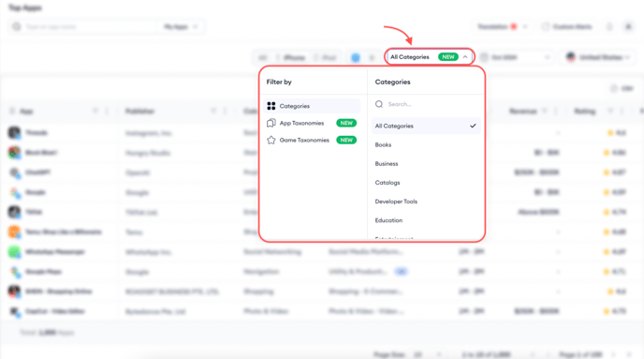Click the App column header
The width and height of the screenshot is (644, 359).
[26, 111]
